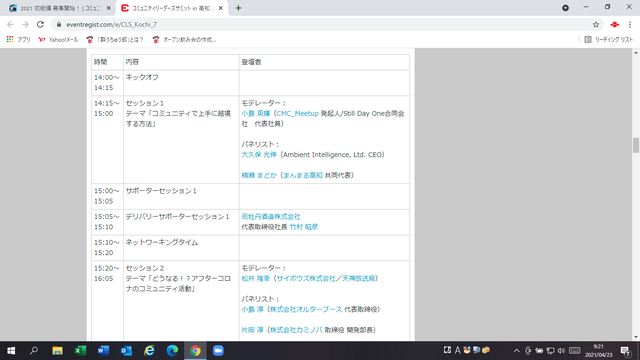Open the 大久保 光伸 speaker link
640x360 pixels.
coord(259,155)
